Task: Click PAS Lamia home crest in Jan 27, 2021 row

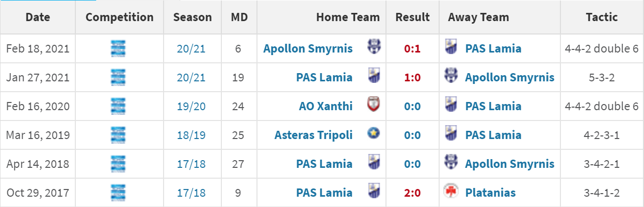Action: click(373, 77)
